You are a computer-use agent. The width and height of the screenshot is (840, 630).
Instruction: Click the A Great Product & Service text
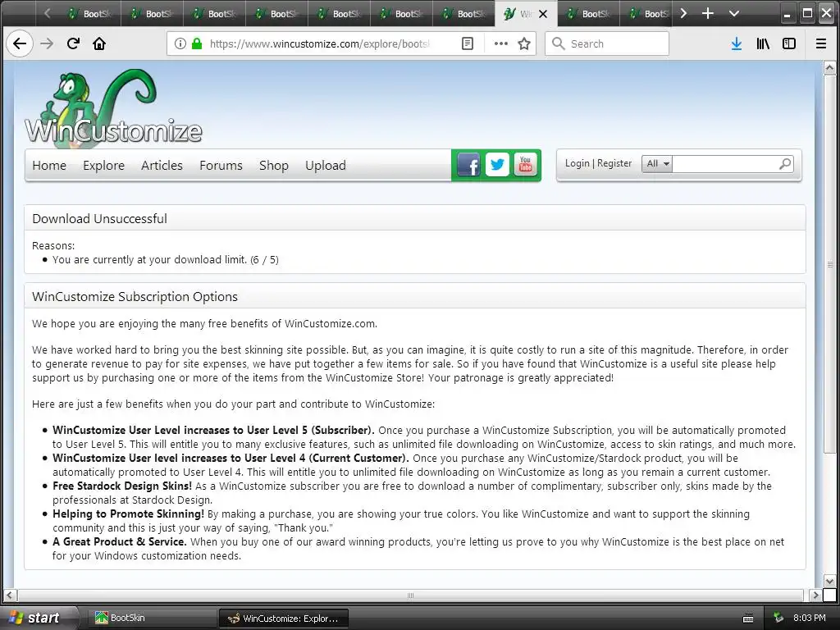120,541
